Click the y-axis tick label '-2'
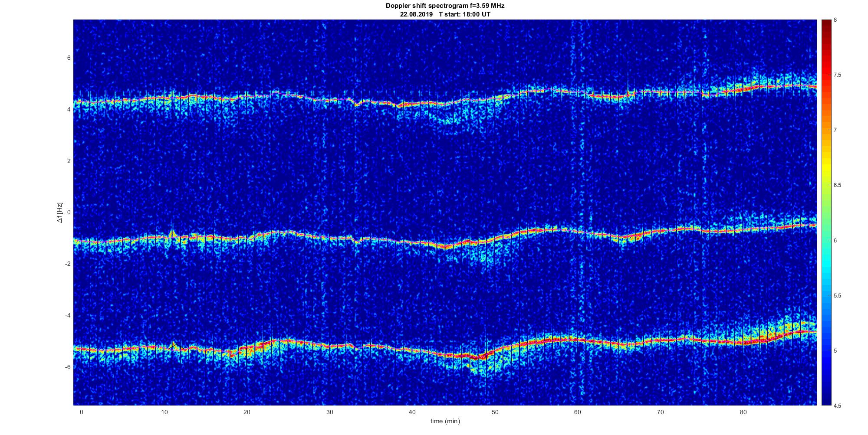 (x=68, y=264)
